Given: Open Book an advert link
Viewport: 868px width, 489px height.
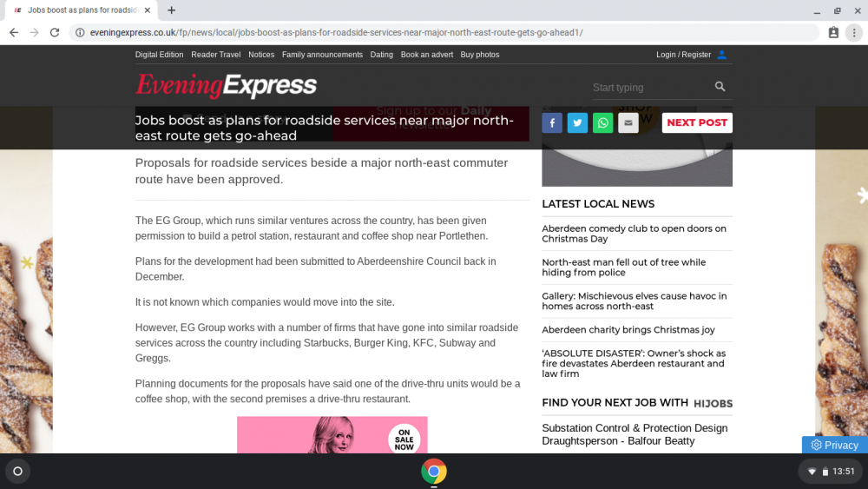Looking at the screenshot, I should 427,55.
